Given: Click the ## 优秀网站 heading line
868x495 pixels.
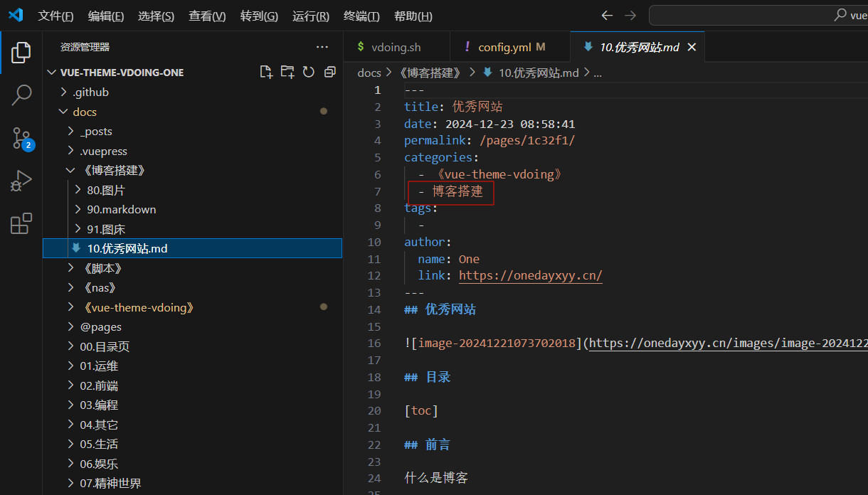Looking at the screenshot, I should tap(440, 309).
